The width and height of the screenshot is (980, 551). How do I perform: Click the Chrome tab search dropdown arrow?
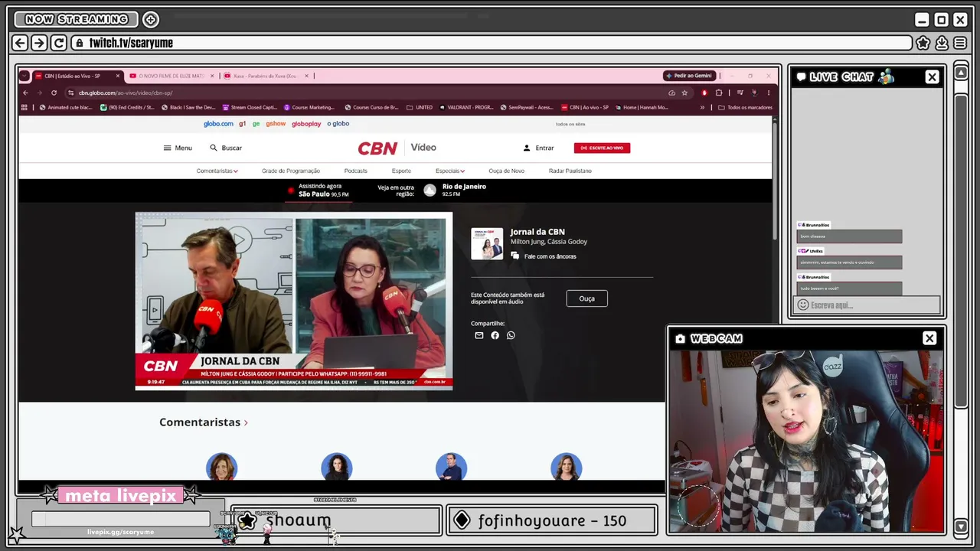tap(24, 76)
